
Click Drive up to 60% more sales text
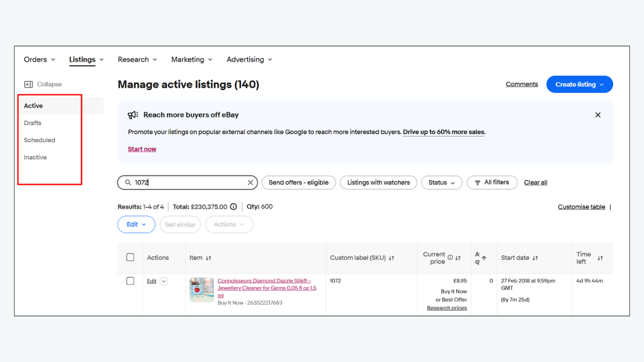(444, 132)
